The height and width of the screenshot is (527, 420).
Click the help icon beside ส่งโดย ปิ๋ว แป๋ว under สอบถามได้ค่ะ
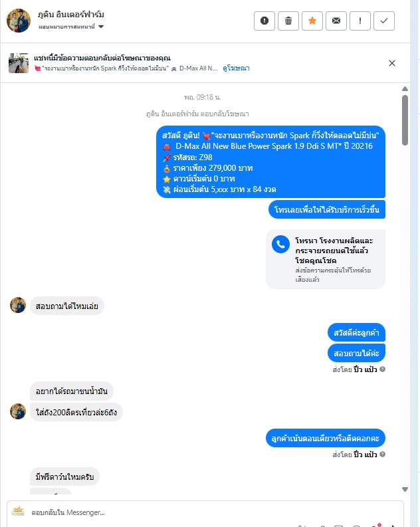click(382, 369)
